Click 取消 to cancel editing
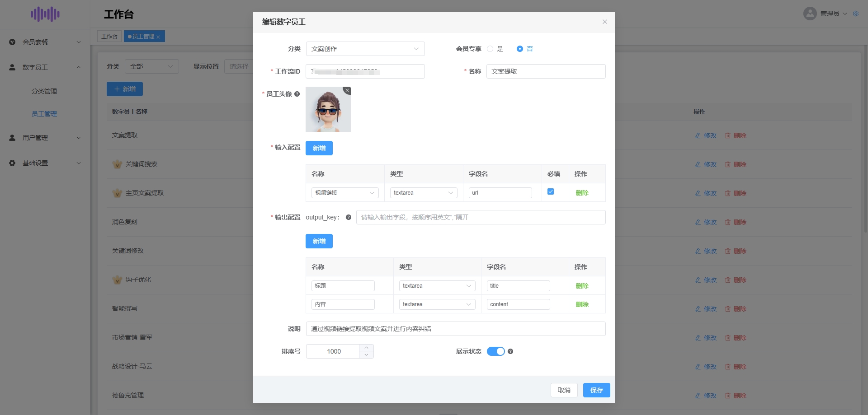 (x=564, y=390)
